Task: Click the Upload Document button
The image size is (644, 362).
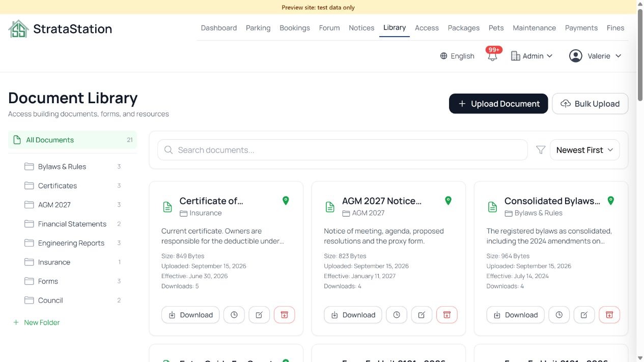Action: click(498, 104)
